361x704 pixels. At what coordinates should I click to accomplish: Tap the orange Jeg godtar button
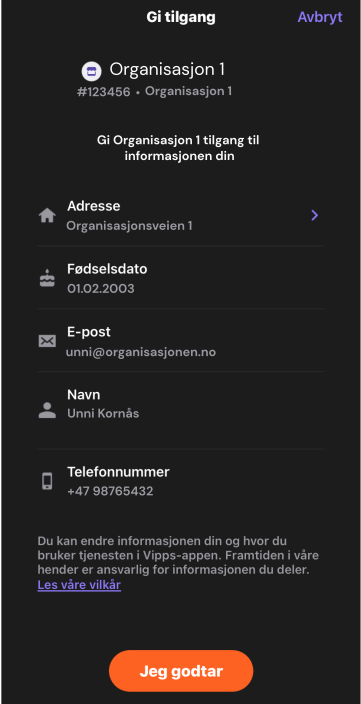click(181, 671)
